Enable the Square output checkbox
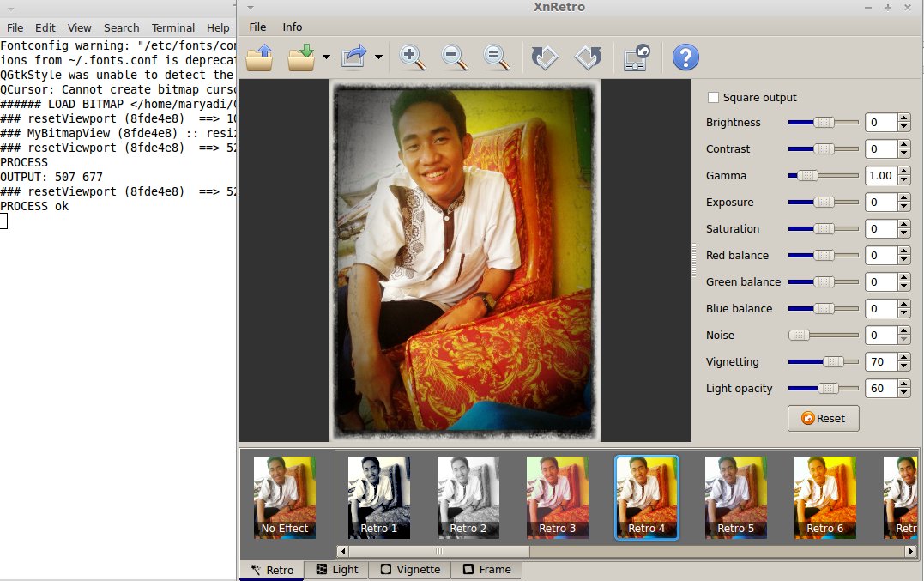924x581 pixels. pyautogui.click(x=713, y=97)
